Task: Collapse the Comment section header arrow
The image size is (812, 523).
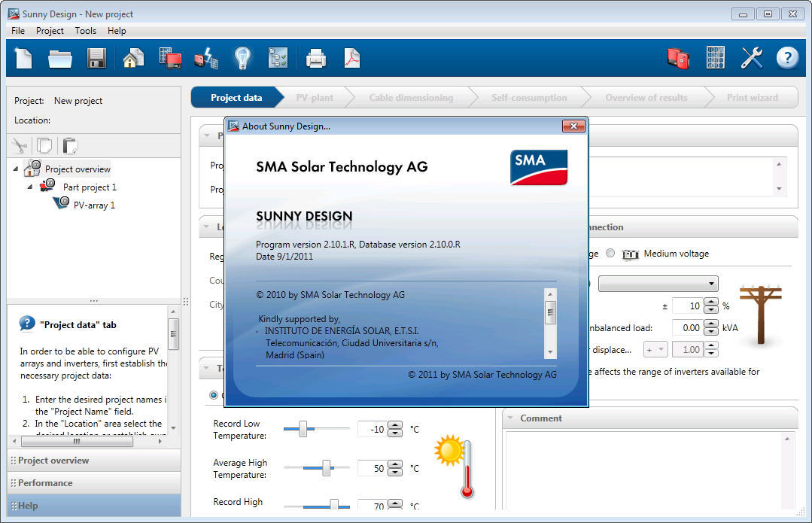Action: tap(509, 418)
